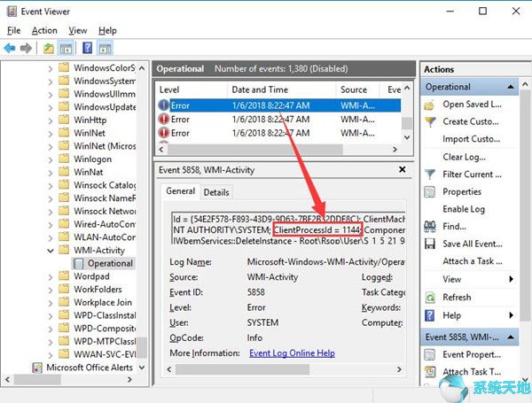
Task: Open the Help menu
Action: pyautogui.click(x=107, y=30)
